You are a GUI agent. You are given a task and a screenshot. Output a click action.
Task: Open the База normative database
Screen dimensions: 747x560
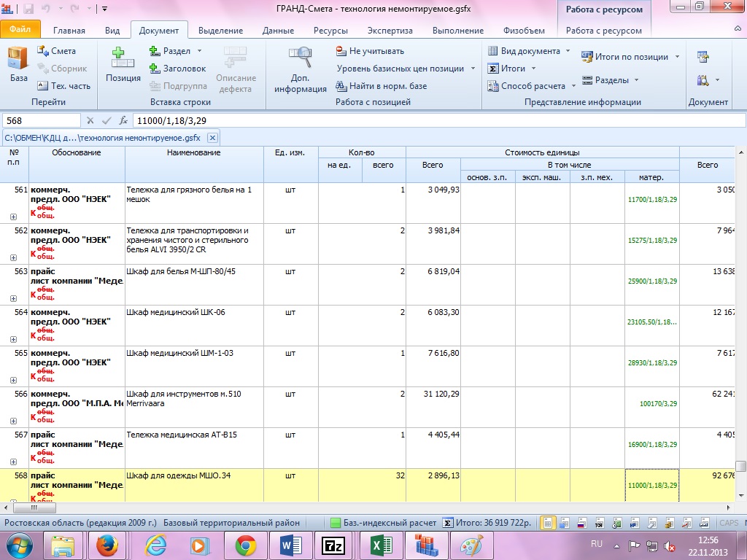coord(18,64)
